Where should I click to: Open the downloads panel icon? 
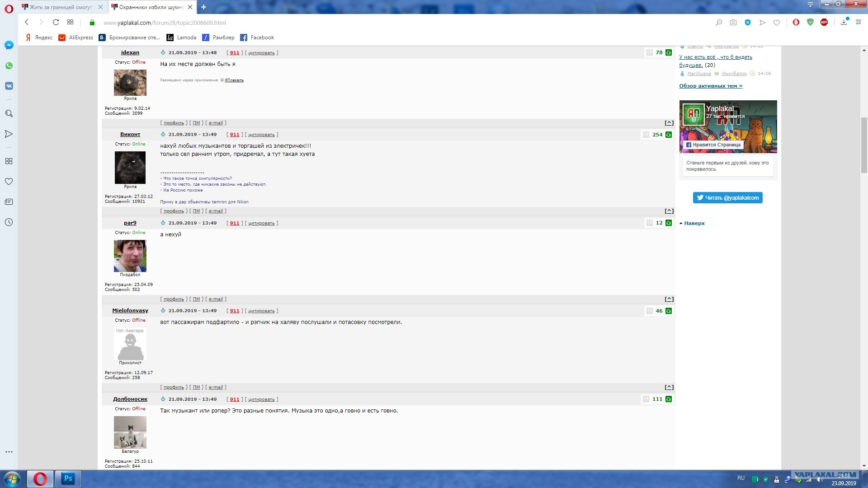[844, 22]
